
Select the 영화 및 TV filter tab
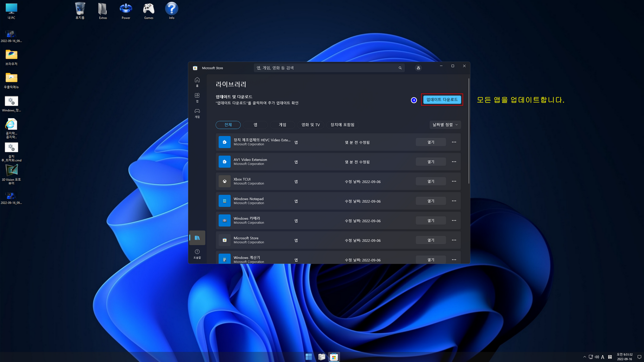[x=310, y=125]
